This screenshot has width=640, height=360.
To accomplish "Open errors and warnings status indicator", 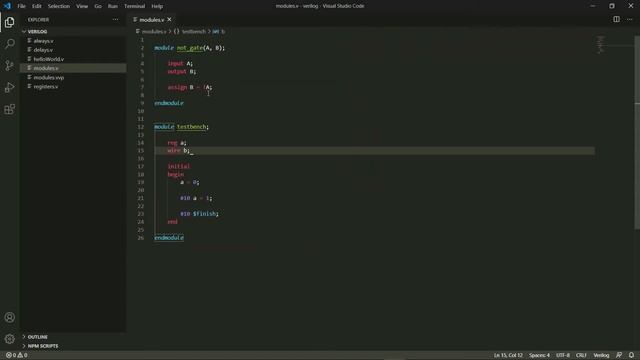I will (17, 355).
